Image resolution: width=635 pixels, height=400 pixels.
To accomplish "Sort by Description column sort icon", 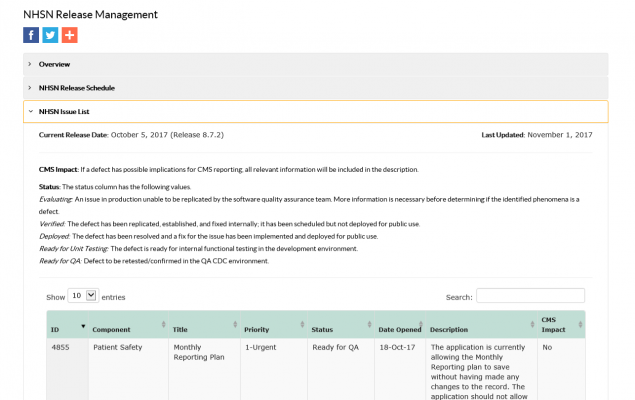I will coord(530,325).
